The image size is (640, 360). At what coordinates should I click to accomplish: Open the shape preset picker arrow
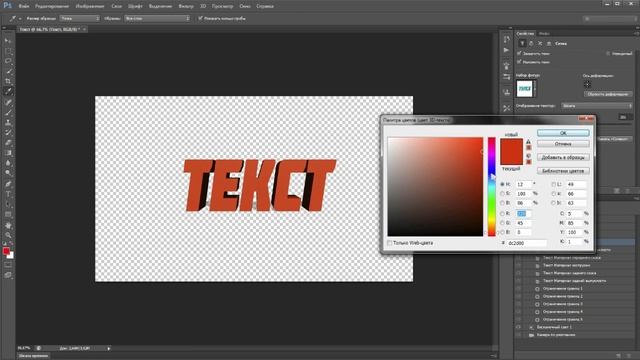point(535,89)
